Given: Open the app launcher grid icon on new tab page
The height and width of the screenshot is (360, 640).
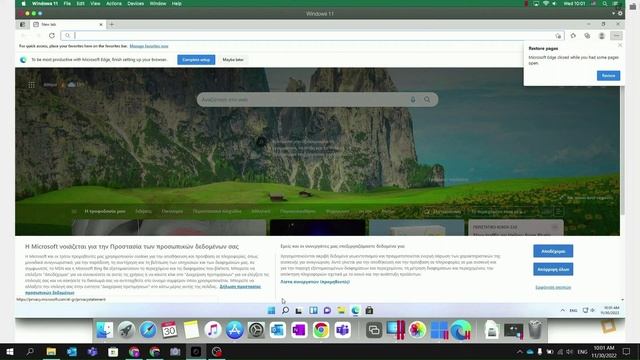Looking at the screenshot, I should (31, 85).
